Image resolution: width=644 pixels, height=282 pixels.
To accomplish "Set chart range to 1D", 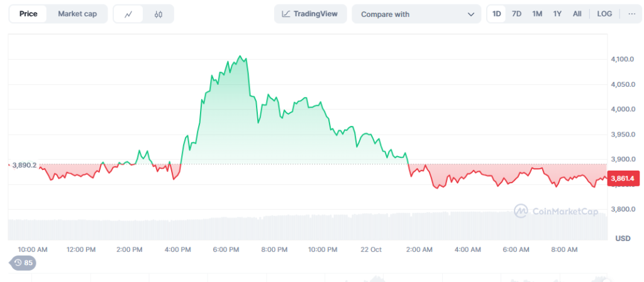I will pos(497,14).
